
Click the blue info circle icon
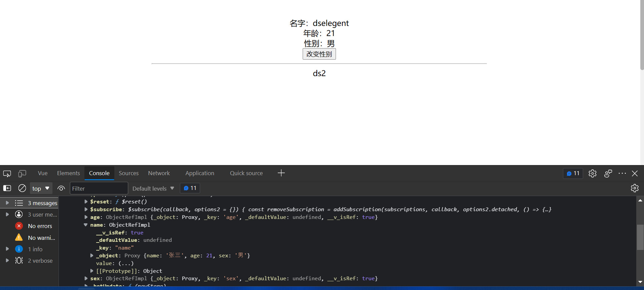pyautogui.click(x=19, y=249)
